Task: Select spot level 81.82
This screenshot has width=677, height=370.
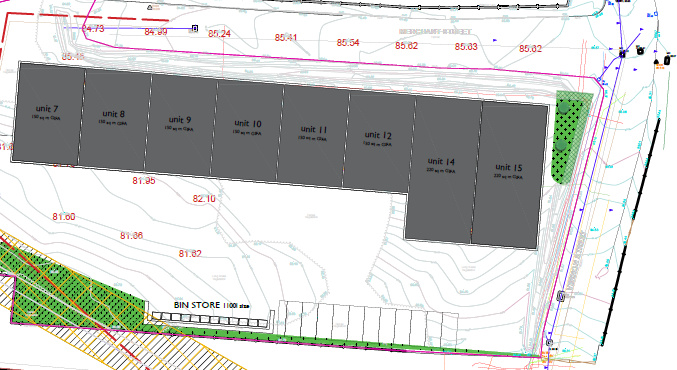Action: [x=190, y=253]
